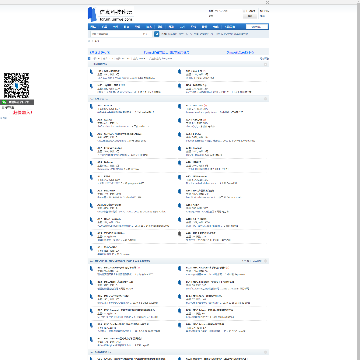Image resolution: width=360 pixels, height=360 pixels.
Task: Click the red link below QR code
Action: (23, 113)
